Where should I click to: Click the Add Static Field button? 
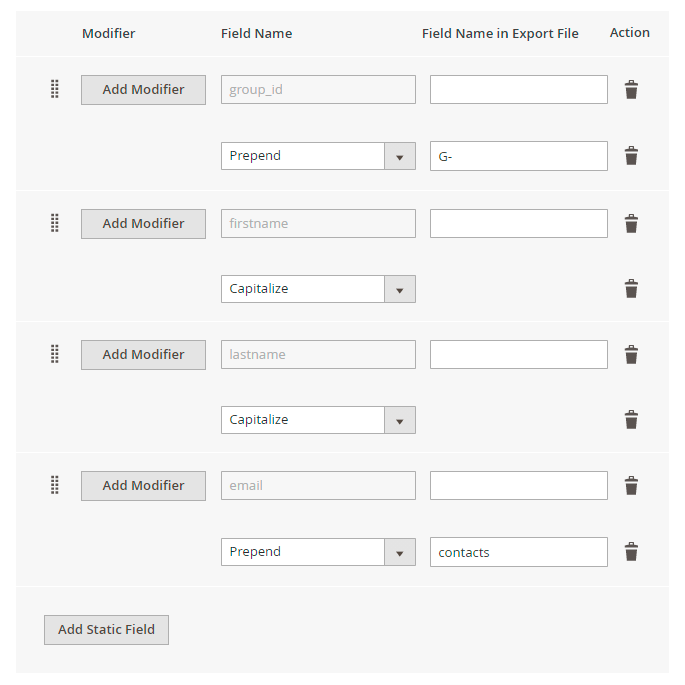(106, 630)
